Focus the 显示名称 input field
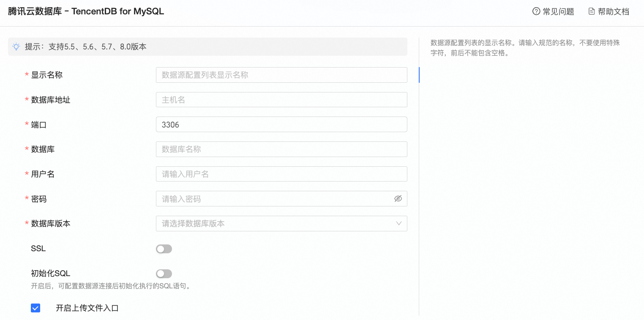The width and height of the screenshot is (644, 320). tap(281, 75)
